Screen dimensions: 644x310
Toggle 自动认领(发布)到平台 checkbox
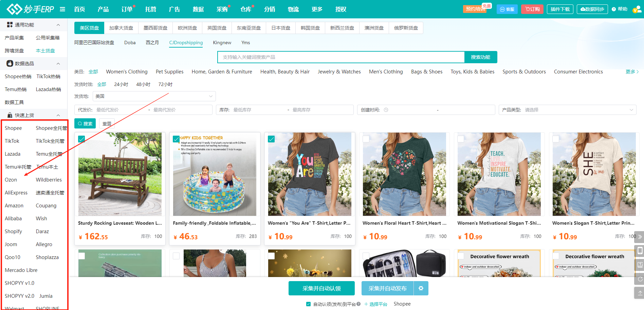point(308,304)
